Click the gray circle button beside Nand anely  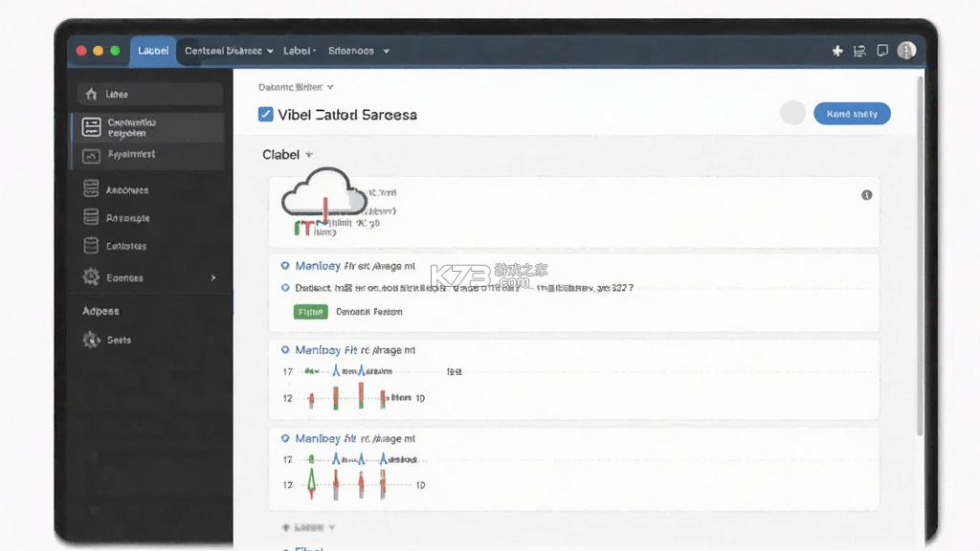[x=792, y=113]
